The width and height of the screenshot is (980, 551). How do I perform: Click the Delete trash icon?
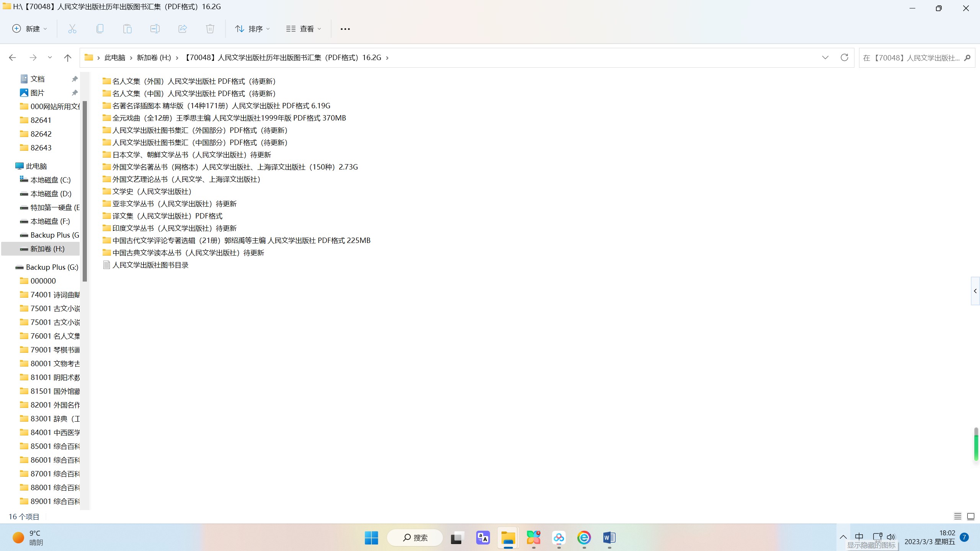pos(210,29)
